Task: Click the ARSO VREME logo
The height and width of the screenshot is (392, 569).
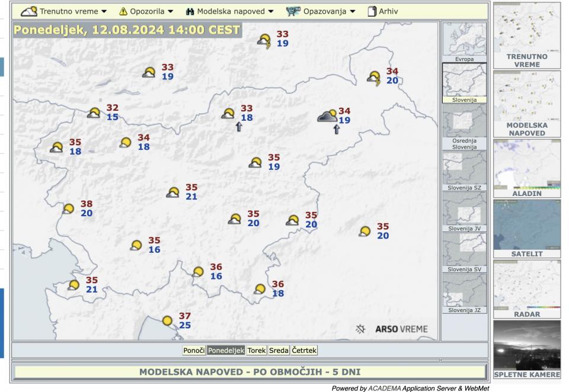Action: coord(392,329)
